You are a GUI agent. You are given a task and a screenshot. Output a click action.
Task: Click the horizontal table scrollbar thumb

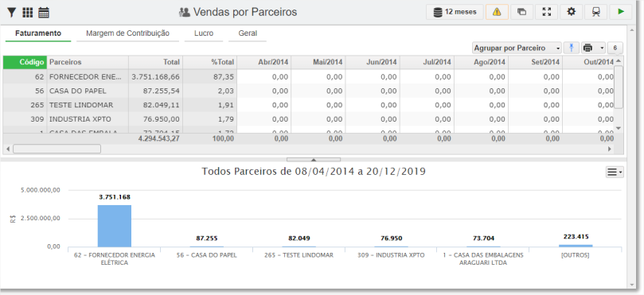click(x=57, y=149)
